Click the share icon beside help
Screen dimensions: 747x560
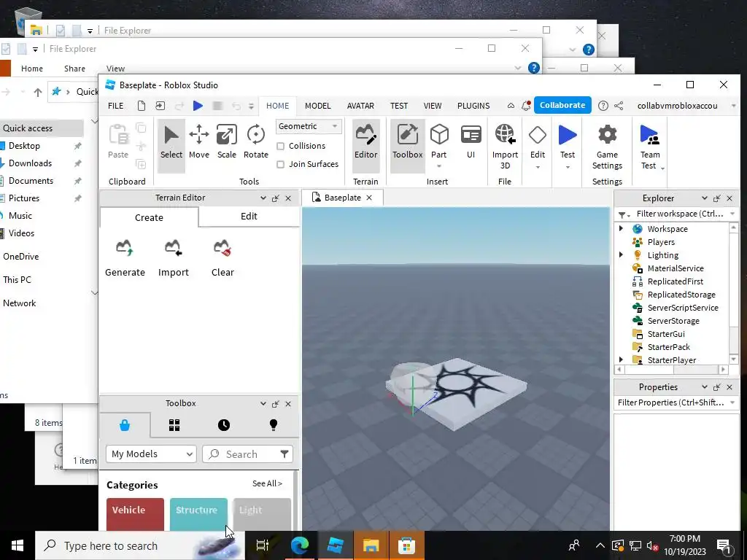(619, 106)
